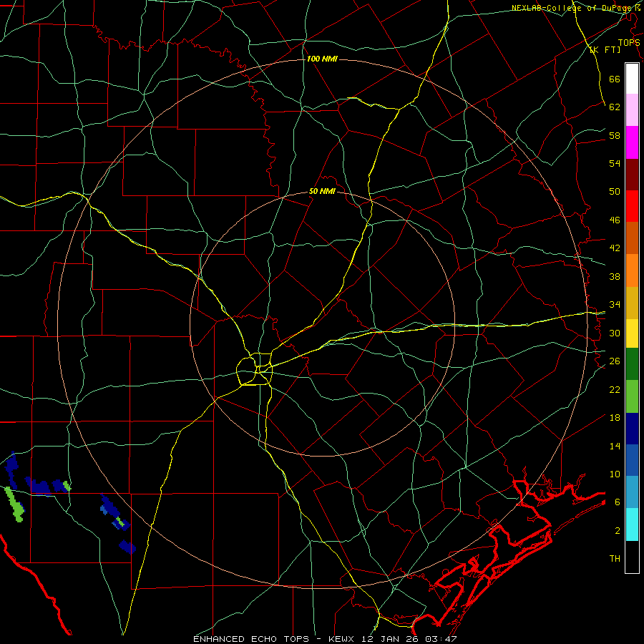This screenshot has height=644, width=644.
Task: Click the '18' legend value
Action: [x=615, y=418]
